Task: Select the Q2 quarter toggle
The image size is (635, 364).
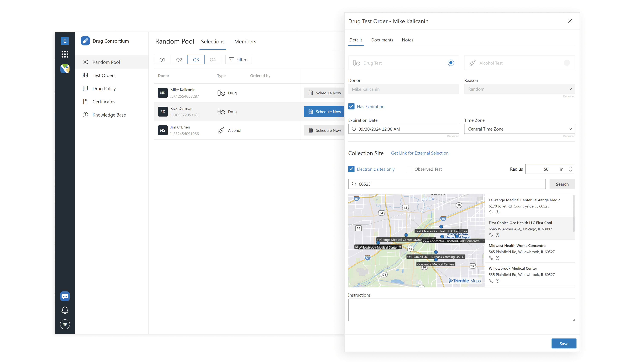Action: pos(179,60)
